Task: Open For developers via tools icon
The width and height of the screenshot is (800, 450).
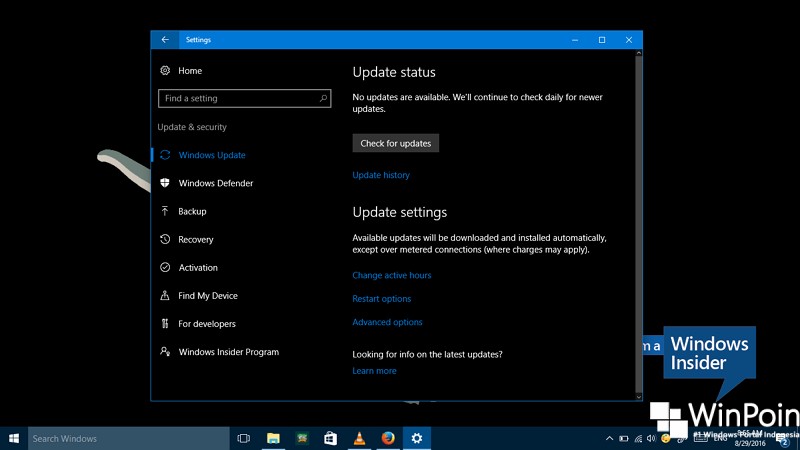Action: [x=165, y=323]
